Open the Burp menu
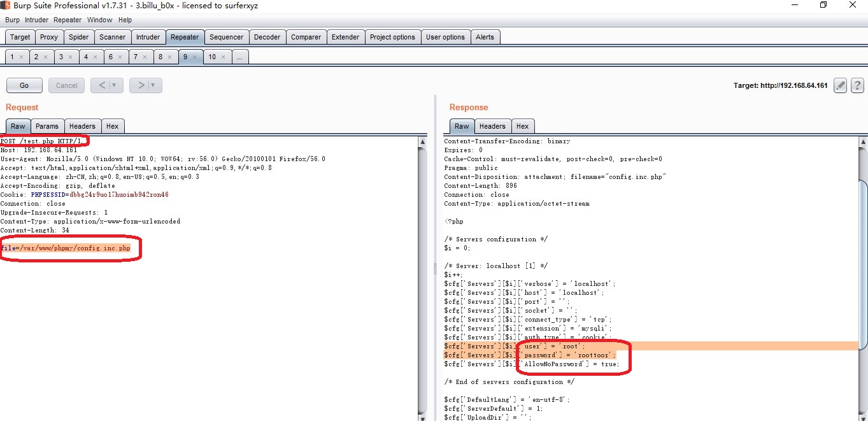 click(13, 20)
